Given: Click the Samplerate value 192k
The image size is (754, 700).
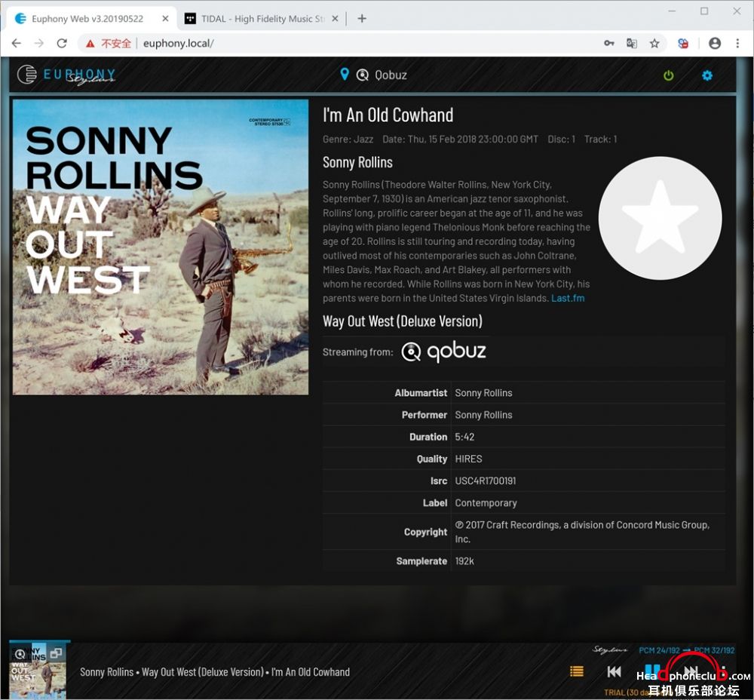Looking at the screenshot, I should click(x=464, y=561).
